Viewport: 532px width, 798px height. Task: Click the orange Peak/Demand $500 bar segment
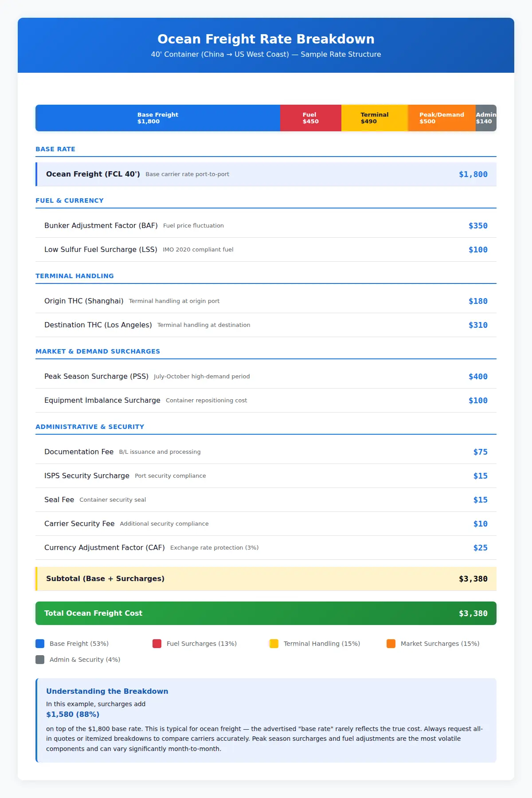tap(442, 118)
